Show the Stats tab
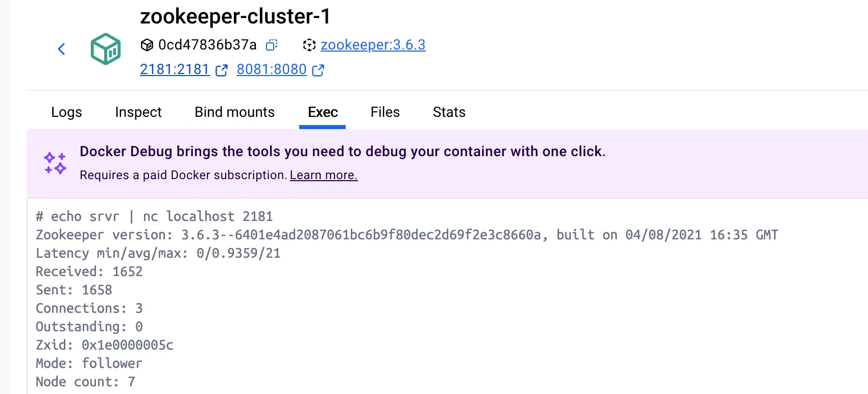The height and width of the screenshot is (394, 868). coord(449,112)
